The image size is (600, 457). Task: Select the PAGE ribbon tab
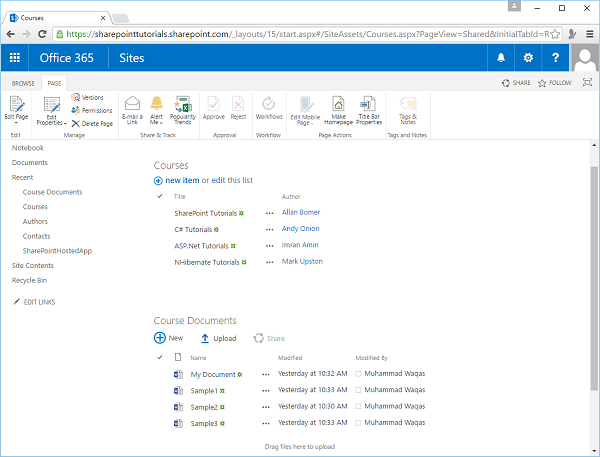click(54, 83)
